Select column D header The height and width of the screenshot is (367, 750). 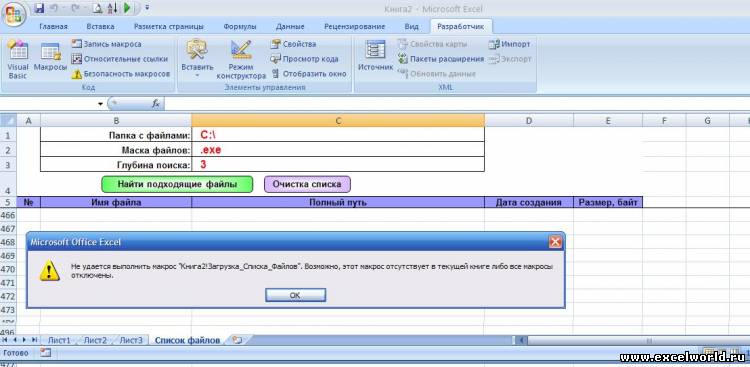[x=529, y=121]
